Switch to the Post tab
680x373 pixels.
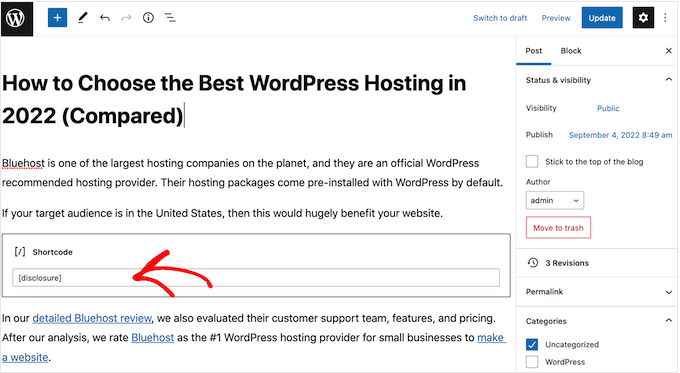coord(533,51)
